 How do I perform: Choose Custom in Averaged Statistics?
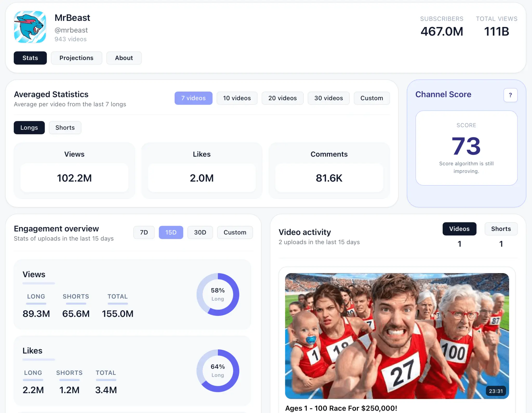coord(372,98)
